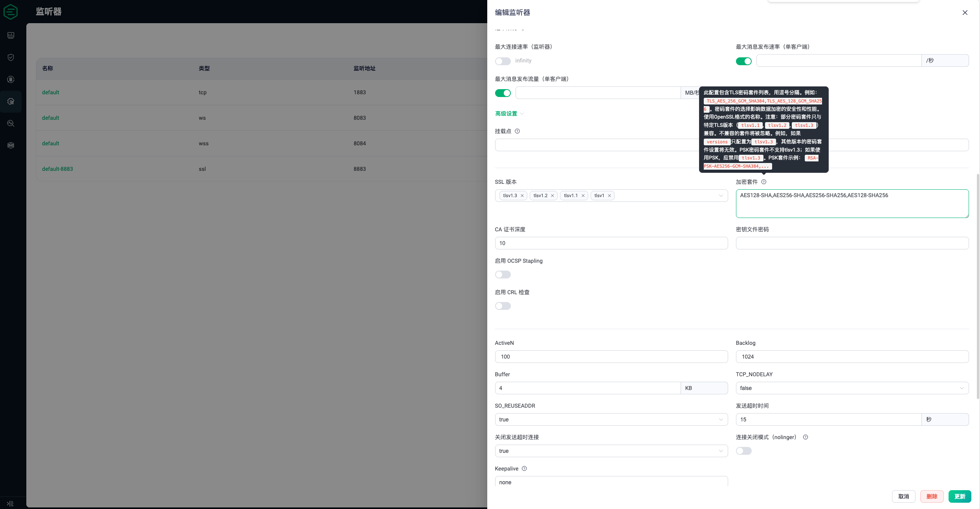Click the Update button
This screenshot has height=509, width=980.
[959, 496]
